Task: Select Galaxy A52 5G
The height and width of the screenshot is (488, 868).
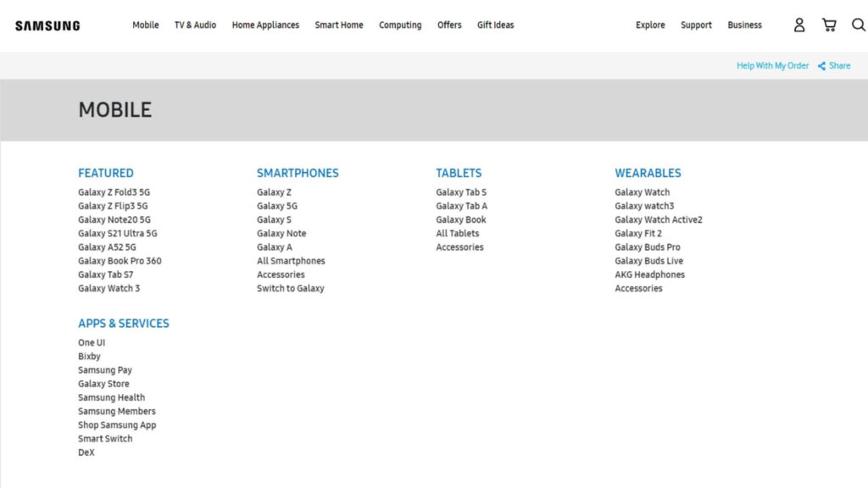Action: 107,247
